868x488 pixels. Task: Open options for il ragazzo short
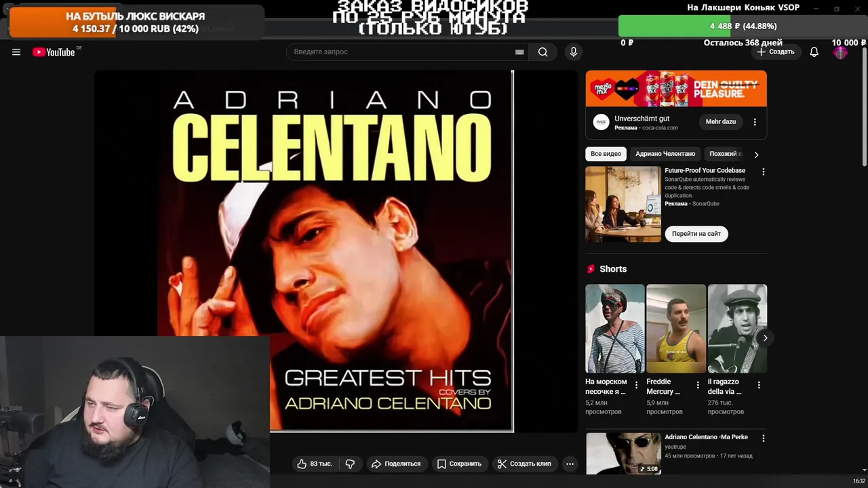click(x=759, y=385)
